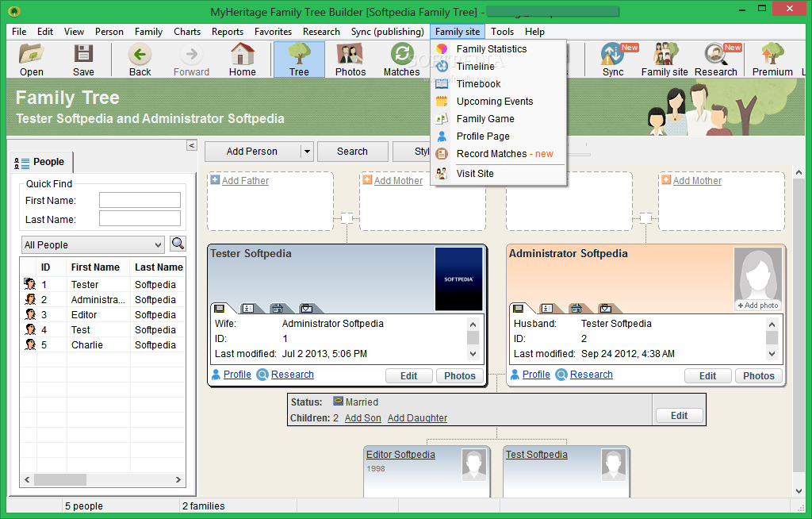The image size is (812, 519).
Task: Select Editor row in people list
Action: tap(104, 315)
